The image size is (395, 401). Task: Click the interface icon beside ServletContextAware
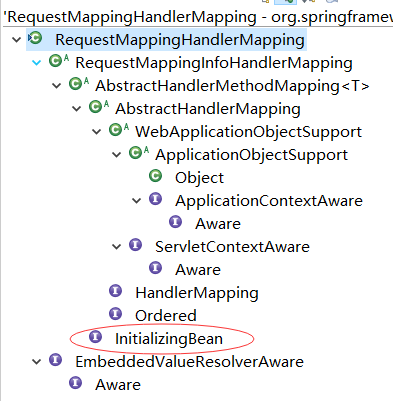pos(135,245)
